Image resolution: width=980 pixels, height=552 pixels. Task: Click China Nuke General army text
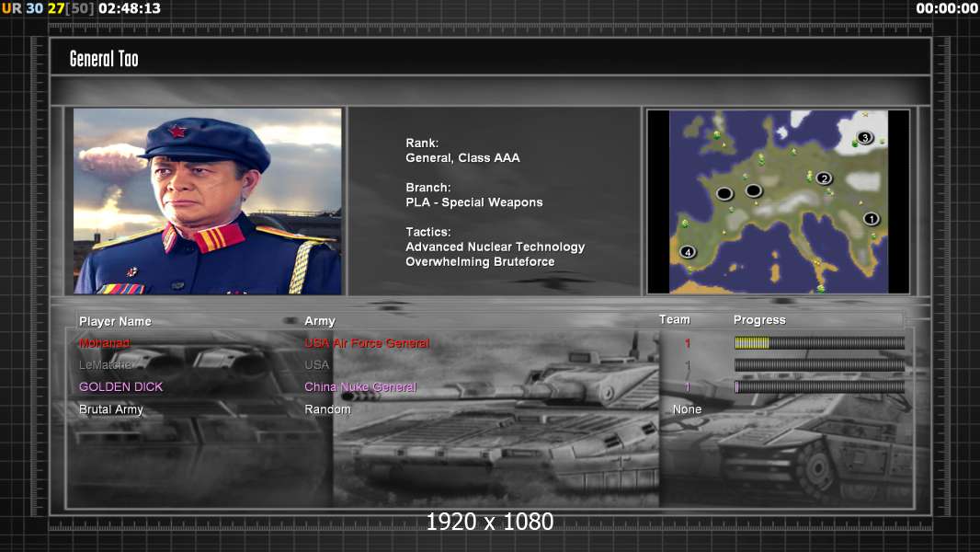pyautogui.click(x=360, y=387)
